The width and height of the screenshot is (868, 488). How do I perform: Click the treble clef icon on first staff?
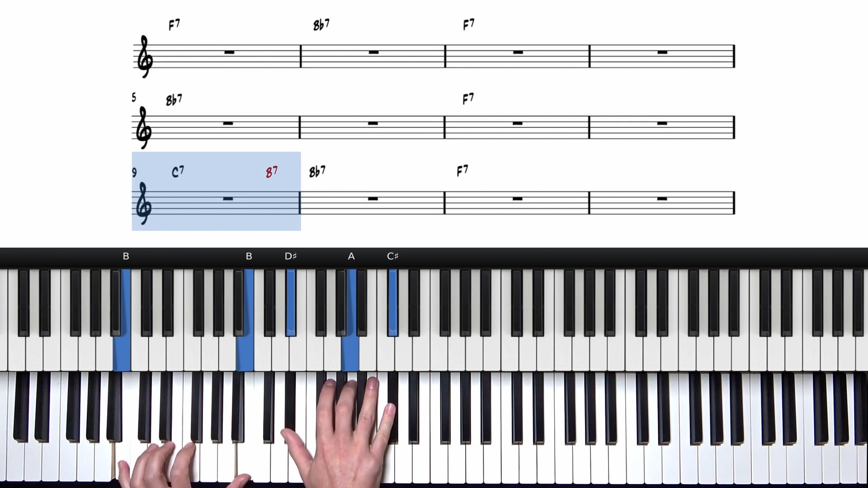(144, 56)
